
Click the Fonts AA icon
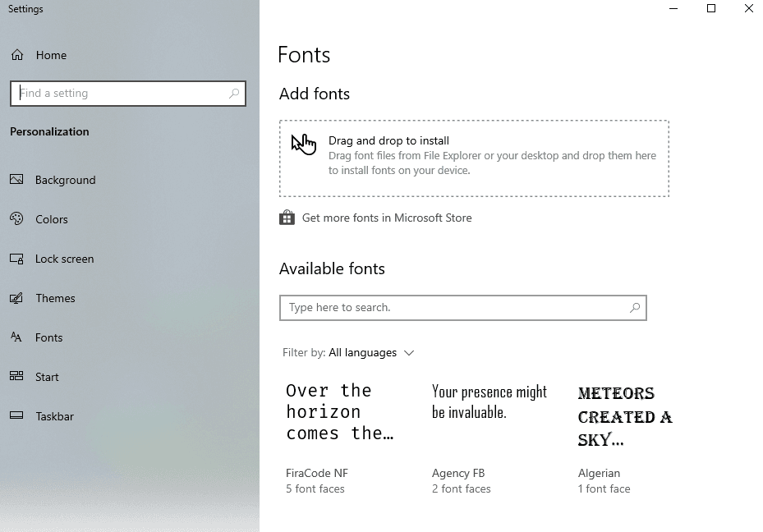16,337
